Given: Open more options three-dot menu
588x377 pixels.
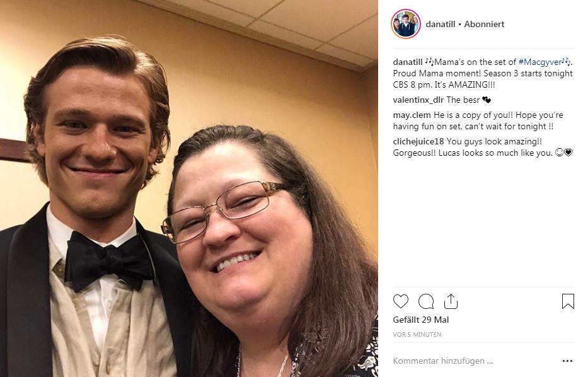Looking at the screenshot, I should 567,361.
